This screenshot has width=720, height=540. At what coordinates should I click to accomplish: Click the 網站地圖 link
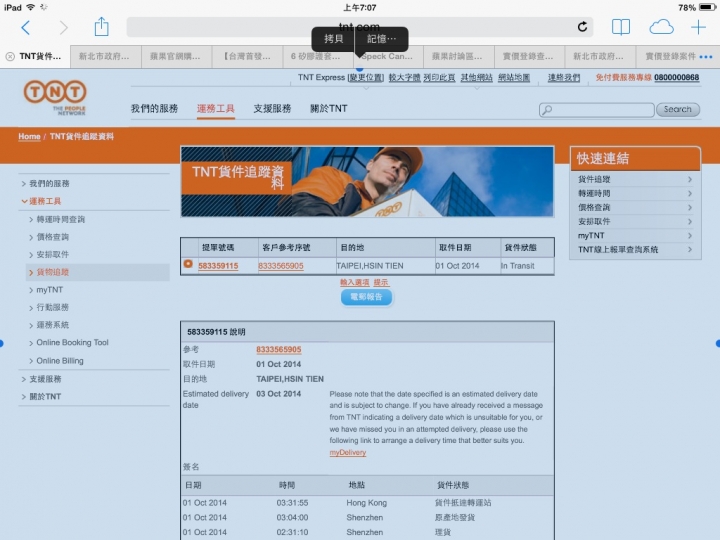[514, 78]
